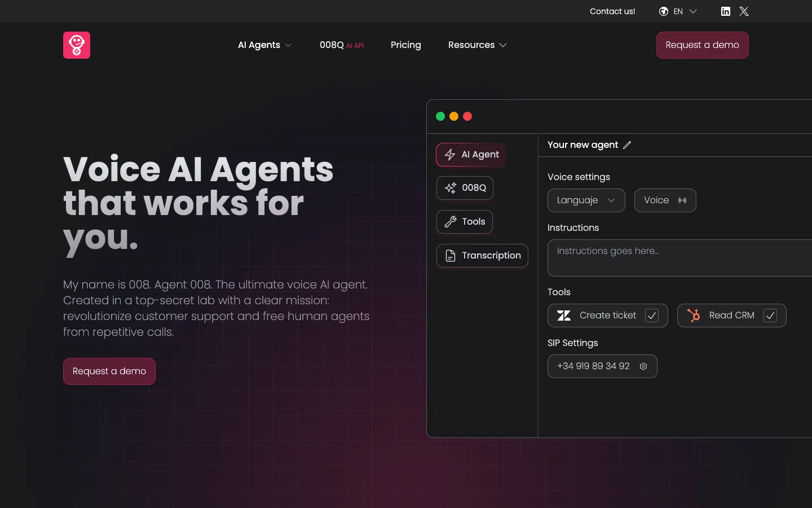Click the red window dot
The image size is (812, 508).
pos(467,116)
